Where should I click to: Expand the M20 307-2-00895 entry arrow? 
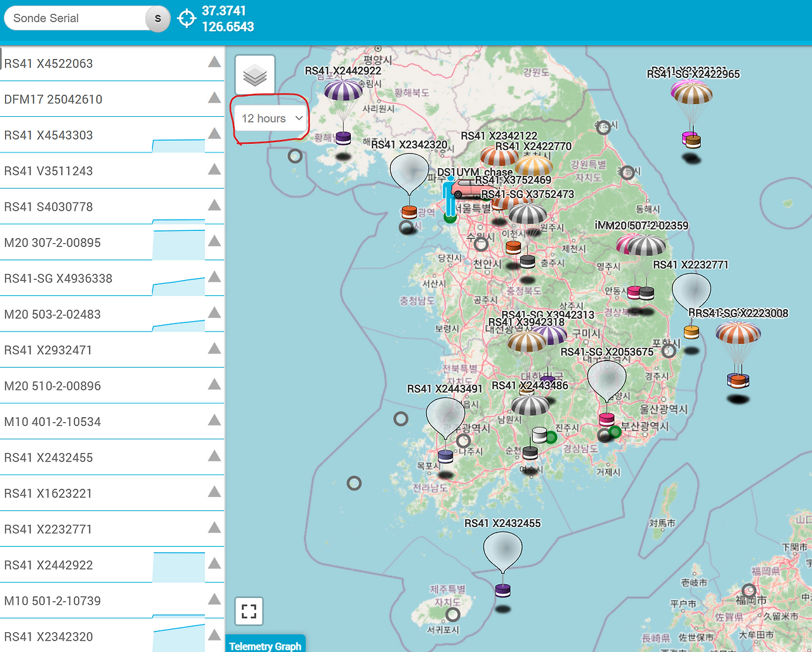[x=214, y=241]
